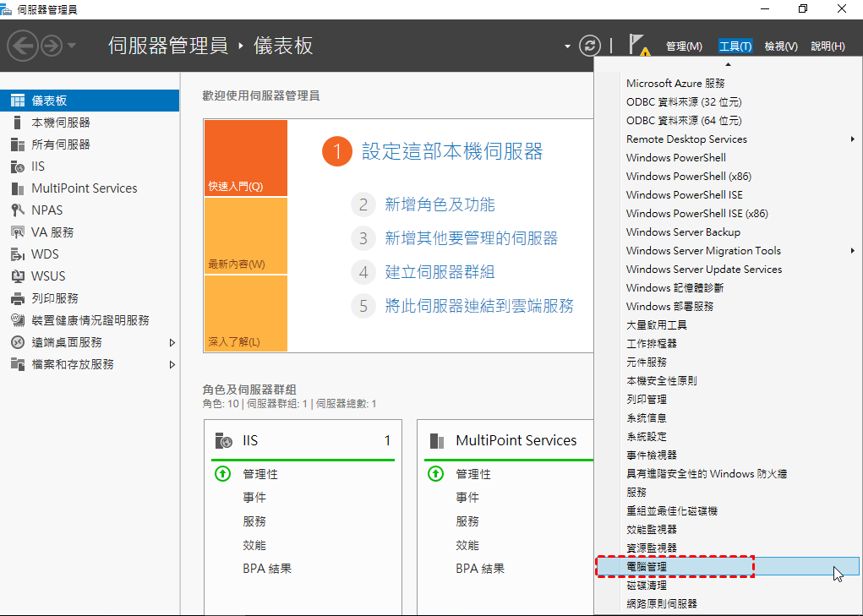Select 事件檢視器 menu item

click(728, 455)
